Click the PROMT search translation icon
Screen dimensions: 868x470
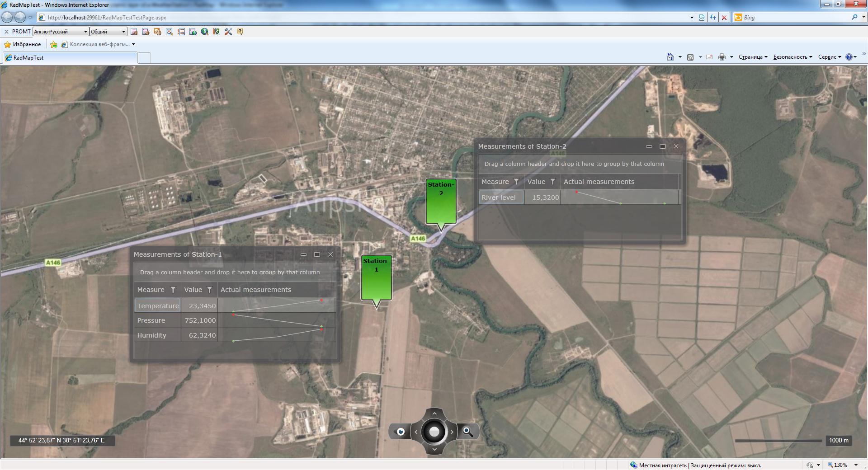pyautogui.click(x=169, y=32)
